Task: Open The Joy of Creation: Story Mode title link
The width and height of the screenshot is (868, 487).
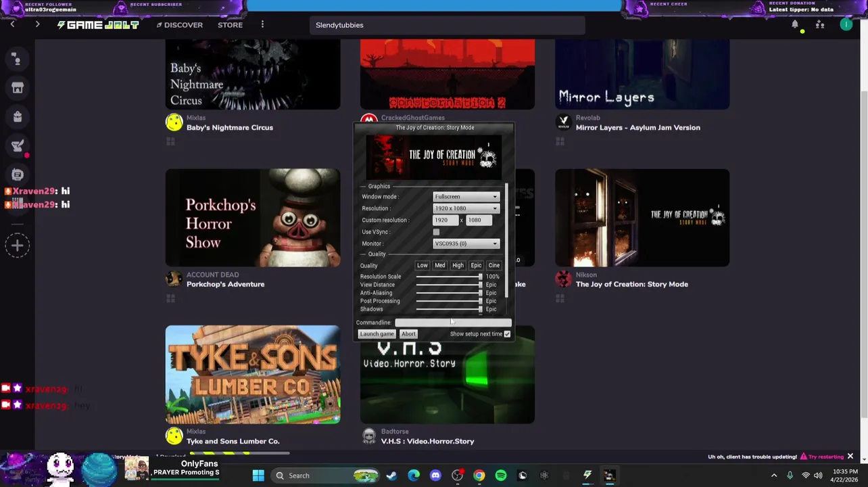Action: point(632,284)
